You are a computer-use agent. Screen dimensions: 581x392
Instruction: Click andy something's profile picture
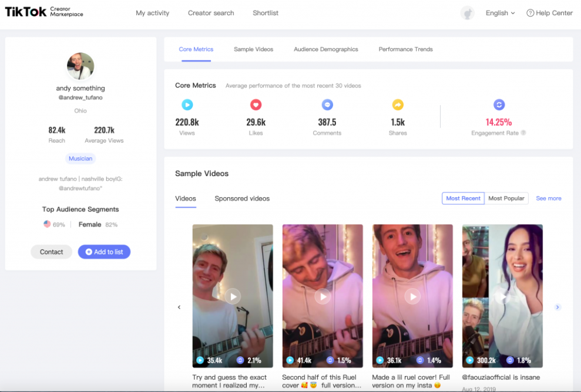[x=80, y=66]
